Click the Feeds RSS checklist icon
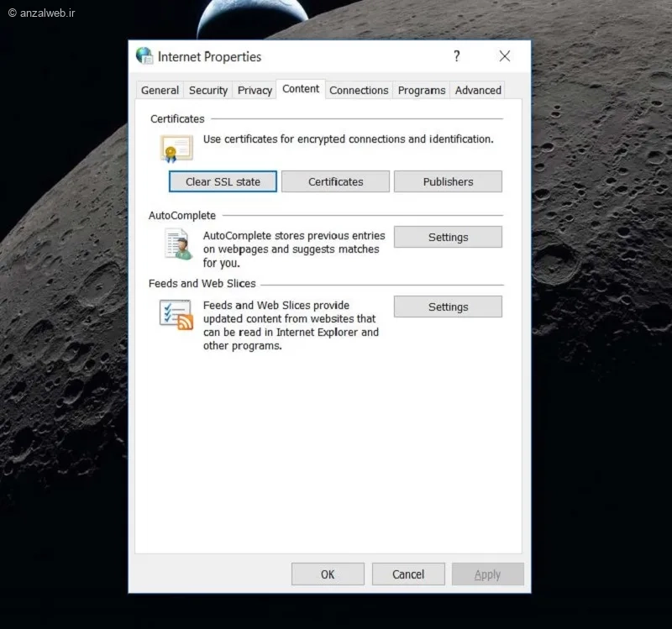The image size is (672, 629). pos(176,315)
